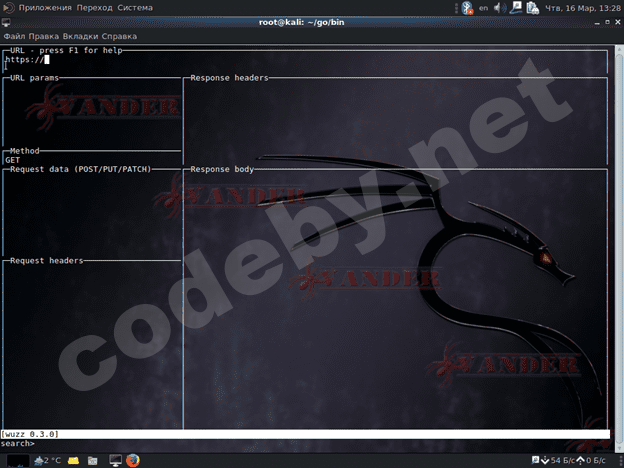
Task: Open the Система menu
Action: (135, 8)
